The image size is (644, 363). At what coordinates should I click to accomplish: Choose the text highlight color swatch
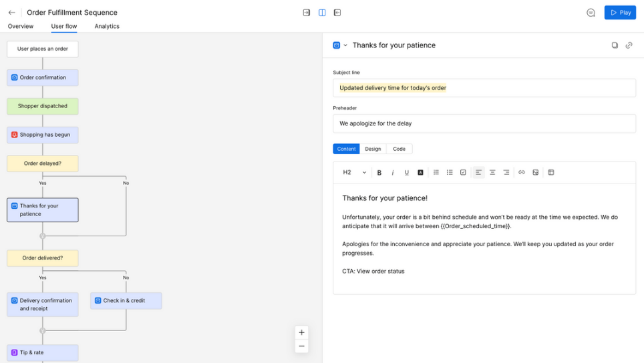(420, 172)
